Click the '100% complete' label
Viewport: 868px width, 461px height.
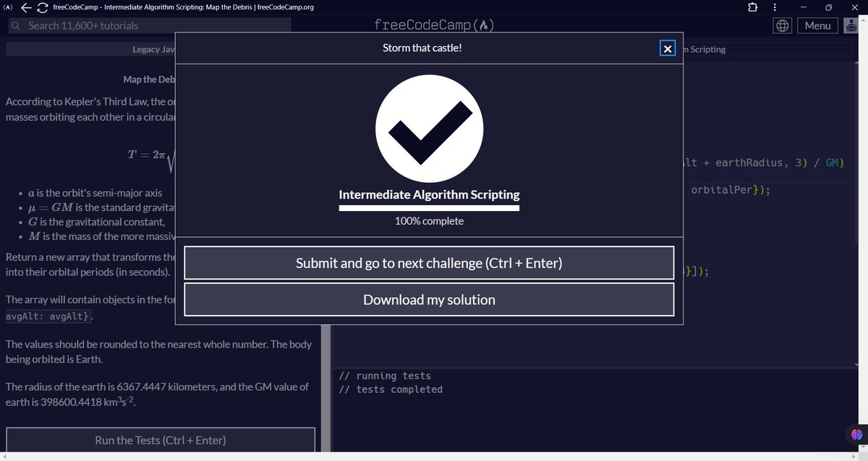[x=429, y=221]
